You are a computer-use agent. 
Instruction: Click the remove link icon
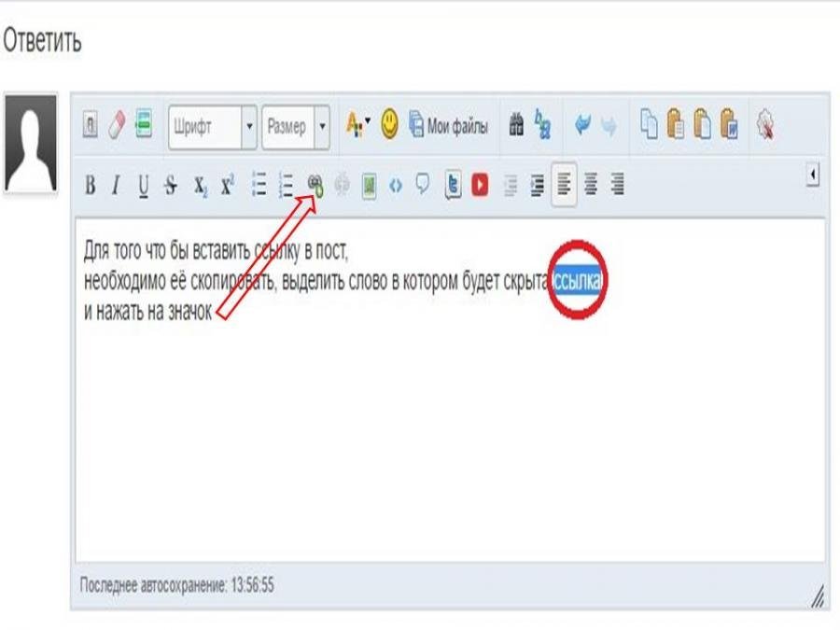point(342,186)
